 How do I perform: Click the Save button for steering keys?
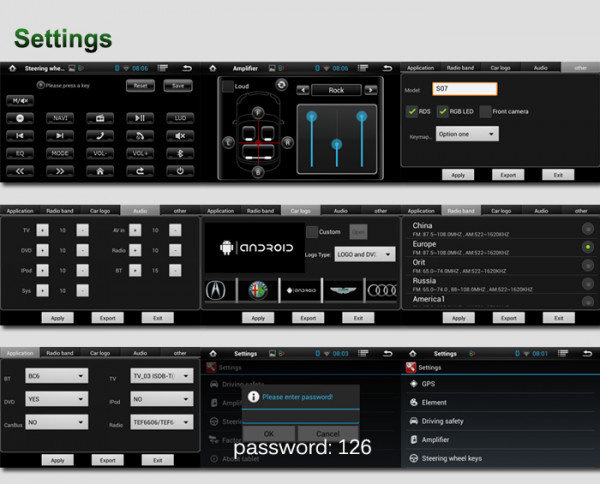click(x=178, y=86)
